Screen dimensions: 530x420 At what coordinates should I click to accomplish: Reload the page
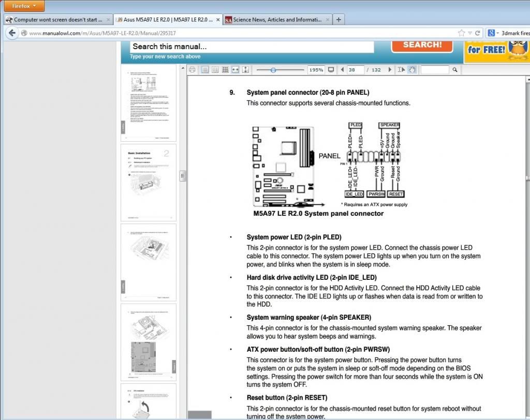[x=477, y=33]
